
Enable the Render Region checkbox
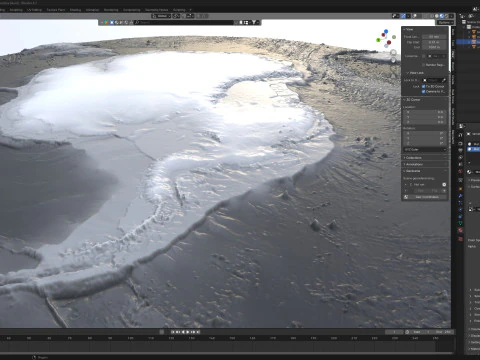[423, 65]
